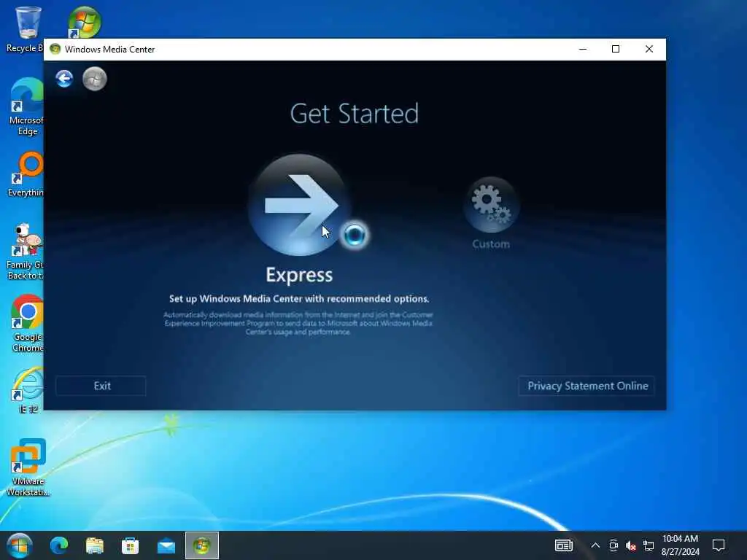Select the Everything desktop shortcut

(26, 175)
